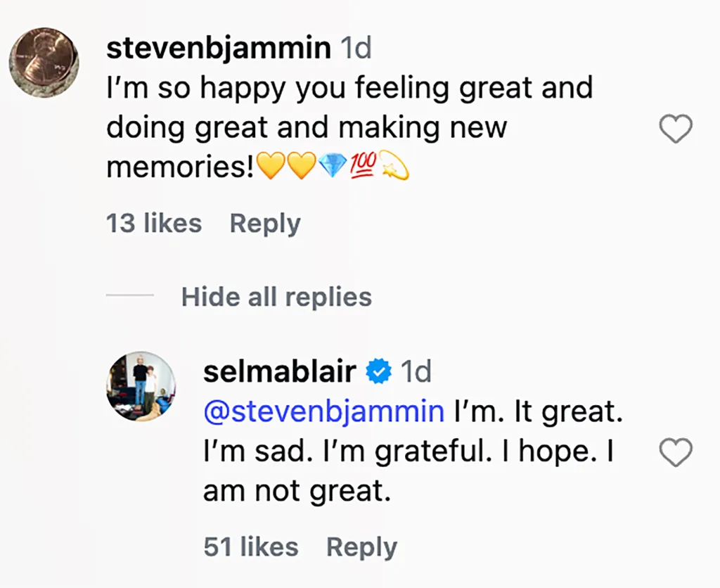Like selmablair's reply with the heart icon

676,452
